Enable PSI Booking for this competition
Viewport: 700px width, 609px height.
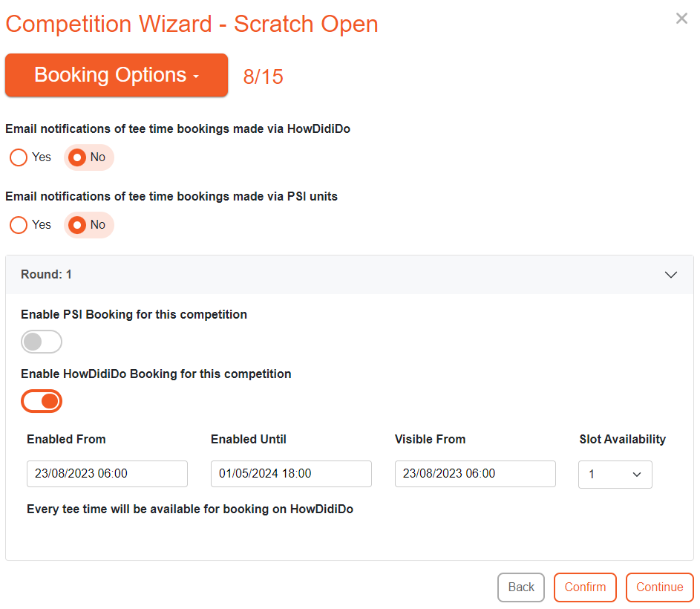[41, 342]
